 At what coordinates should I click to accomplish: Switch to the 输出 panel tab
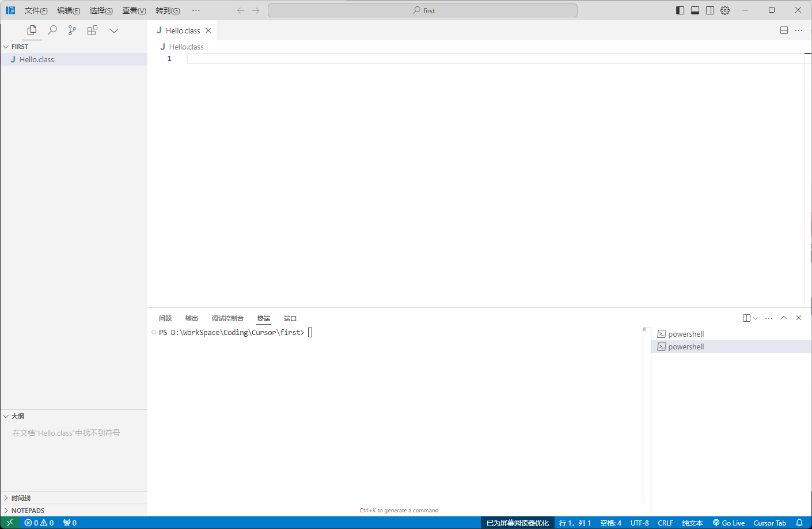click(x=192, y=318)
